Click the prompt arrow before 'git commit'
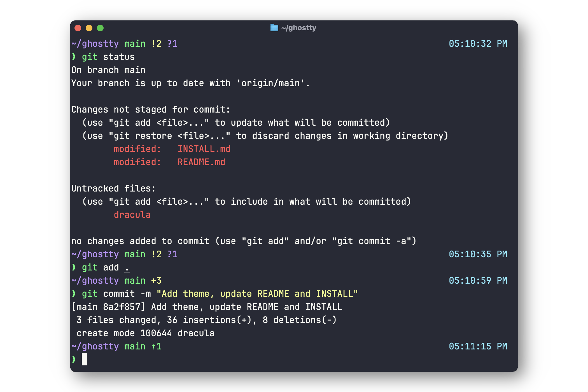Screen dimensions: 588x392 coord(74,294)
